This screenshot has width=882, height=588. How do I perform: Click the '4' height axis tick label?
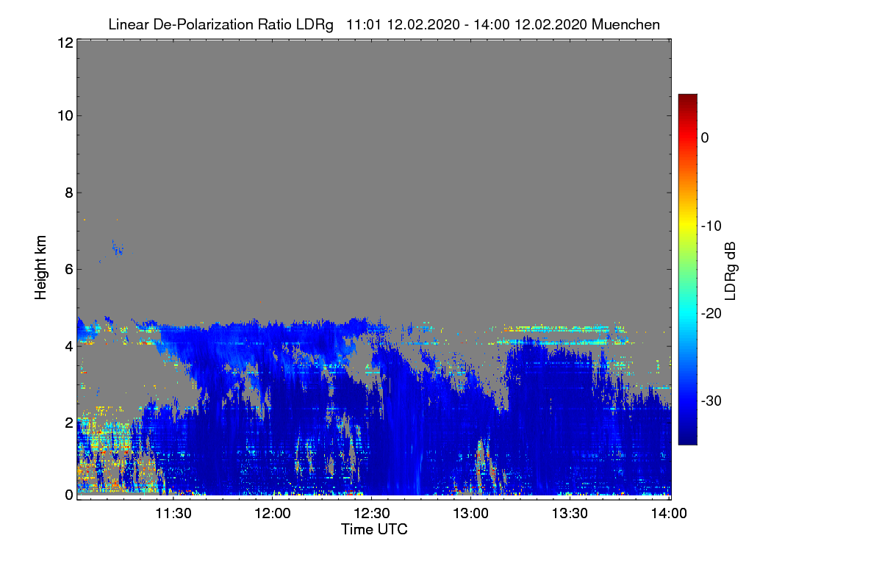point(68,345)
